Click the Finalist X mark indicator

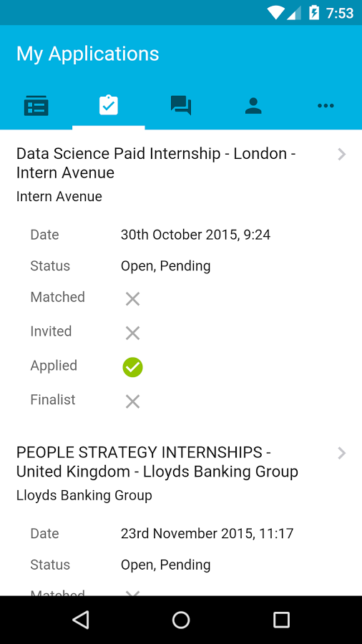click(132, 401)
